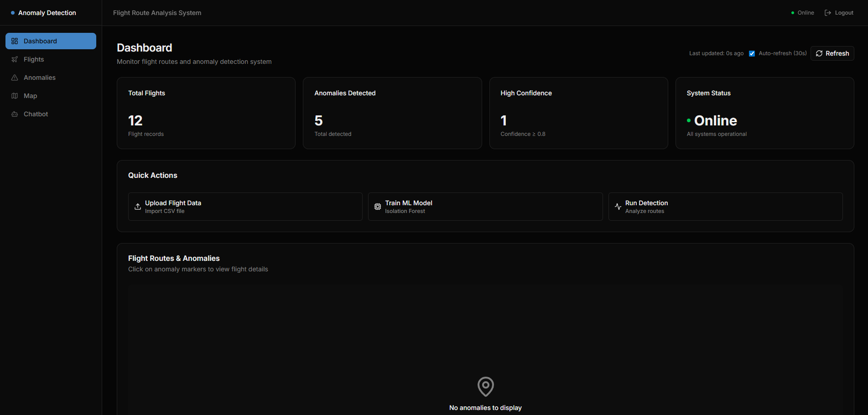Click the map icon beside the Map entry
Screen dimensions: 868x415
click(x=15, y=96)
